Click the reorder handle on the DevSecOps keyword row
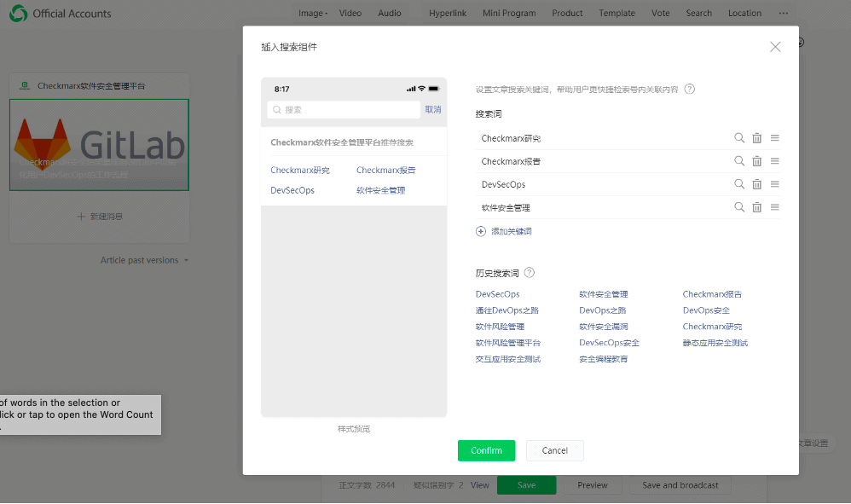 (x=775, y=184)
